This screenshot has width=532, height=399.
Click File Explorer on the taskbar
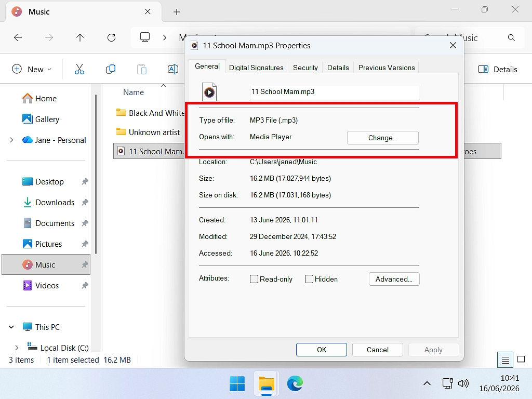pyautogui.click(x=267, y=384)
